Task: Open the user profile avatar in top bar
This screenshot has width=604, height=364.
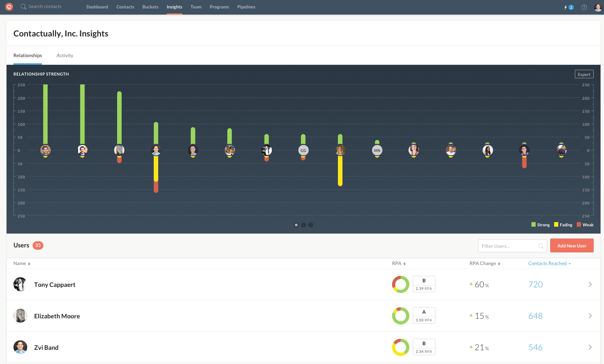Action: point(598,7)
